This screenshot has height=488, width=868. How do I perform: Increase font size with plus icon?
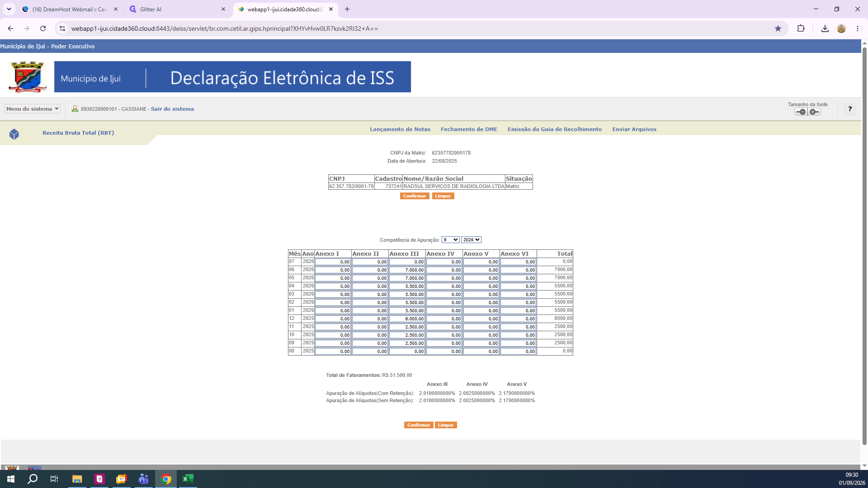coord(814,112)
